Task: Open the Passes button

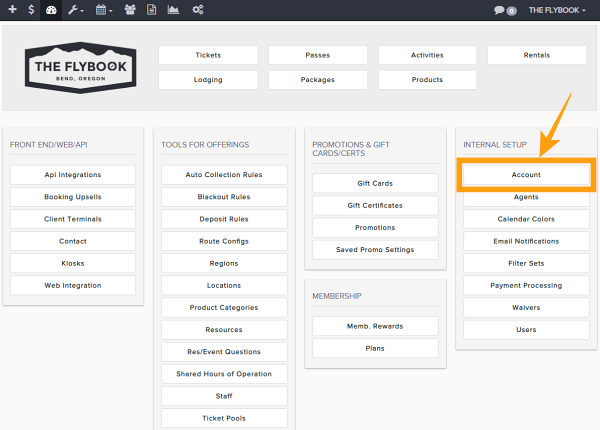Action: click(x=318, y=55)
